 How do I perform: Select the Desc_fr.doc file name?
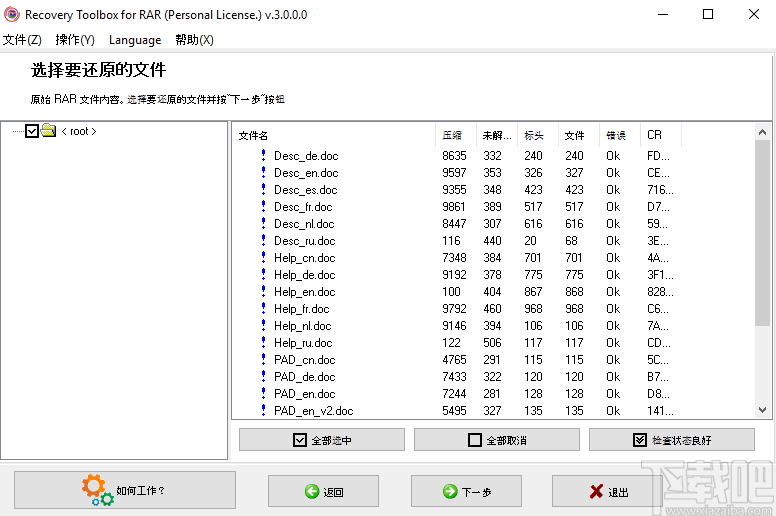pyautogui.click(x=303, y=207)
